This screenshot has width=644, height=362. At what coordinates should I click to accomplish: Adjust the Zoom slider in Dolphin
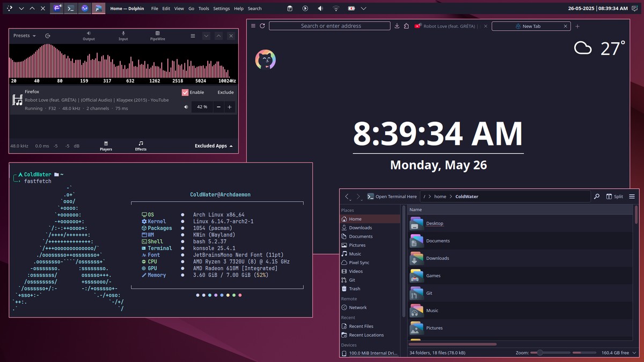[x=540, y=353]
